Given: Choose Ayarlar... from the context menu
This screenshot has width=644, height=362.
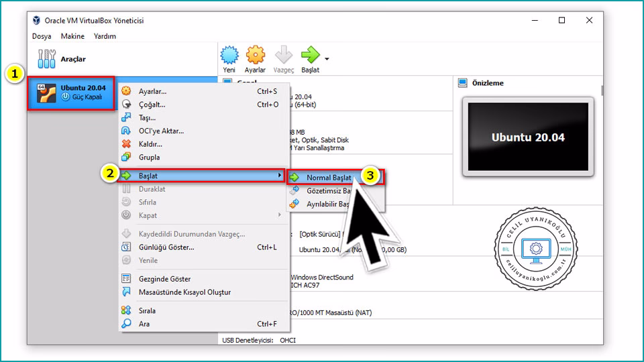Looking at the screenshot, I should (204, 91).
